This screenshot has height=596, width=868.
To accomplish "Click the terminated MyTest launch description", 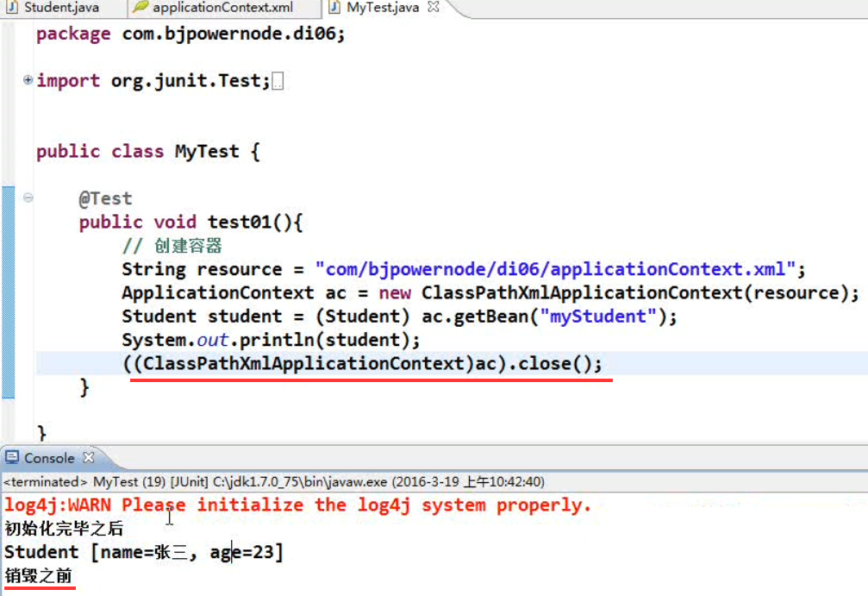I will tap(275, 482).
